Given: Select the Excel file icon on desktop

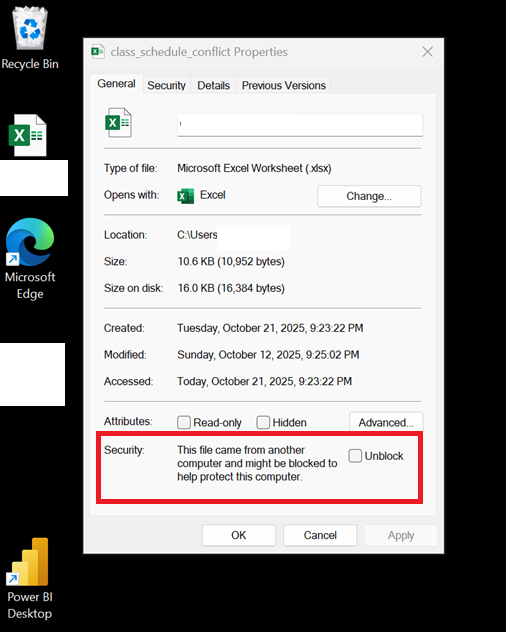Looking at the screenshot, I should coord(27,135).
